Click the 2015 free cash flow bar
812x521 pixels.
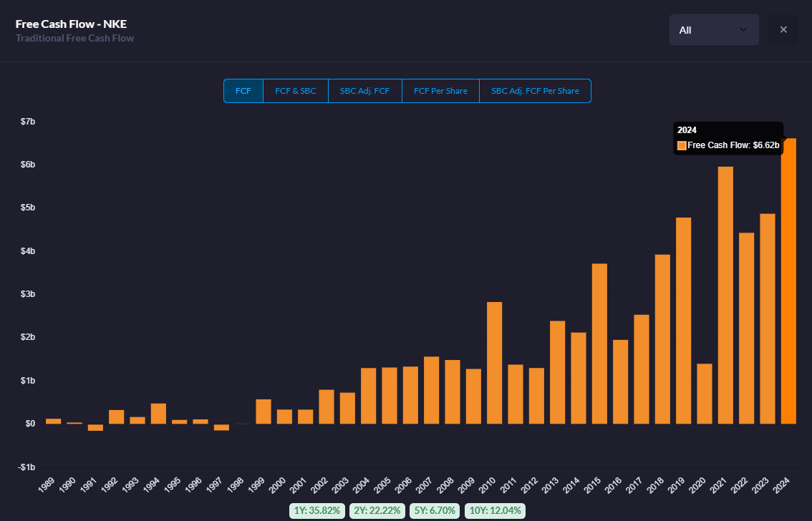pos(599,344)
